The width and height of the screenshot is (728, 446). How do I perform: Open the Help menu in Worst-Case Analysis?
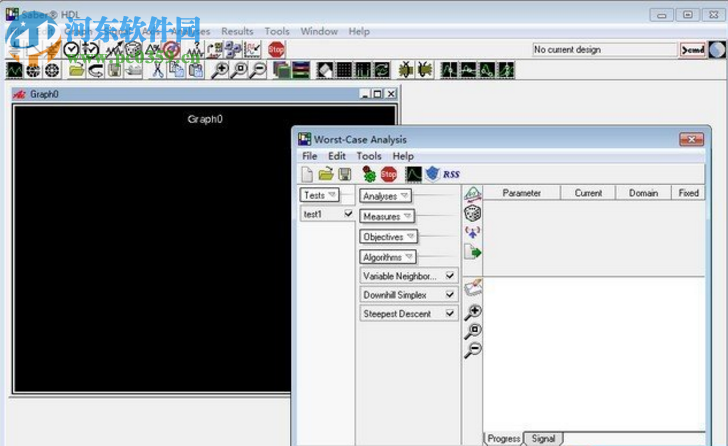403,156
